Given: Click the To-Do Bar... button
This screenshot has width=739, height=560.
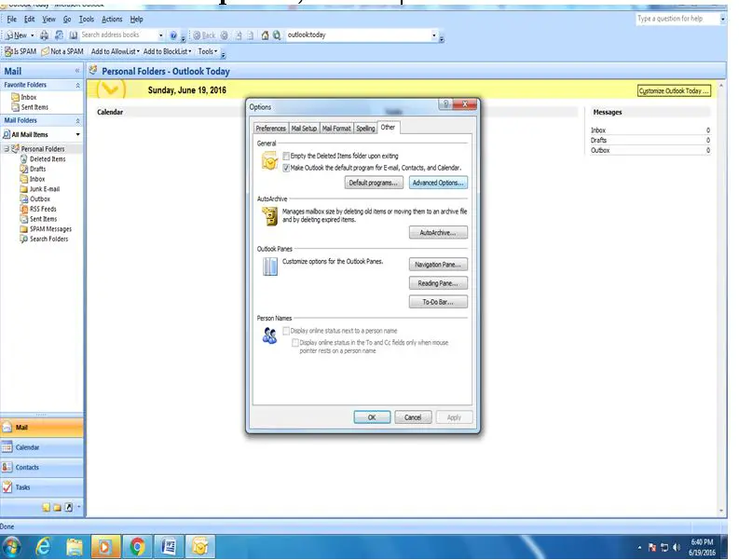Looking at the screenshot, I should pos(438,302).
